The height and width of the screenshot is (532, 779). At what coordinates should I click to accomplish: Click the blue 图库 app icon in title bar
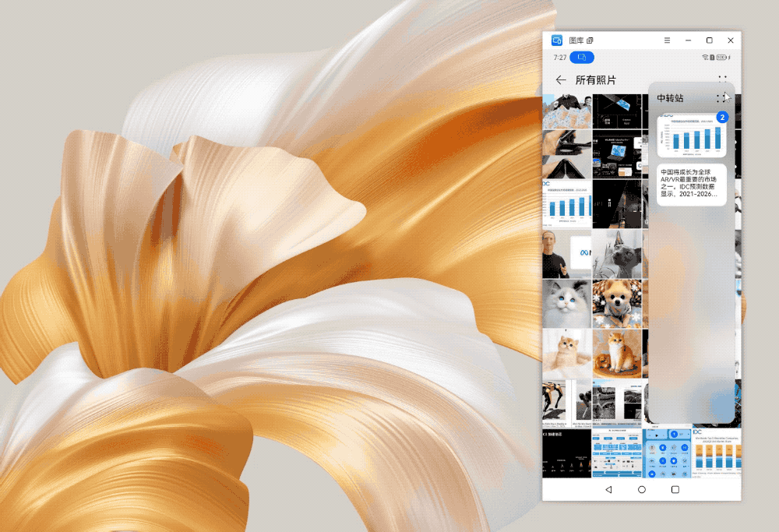coord(557,40)
